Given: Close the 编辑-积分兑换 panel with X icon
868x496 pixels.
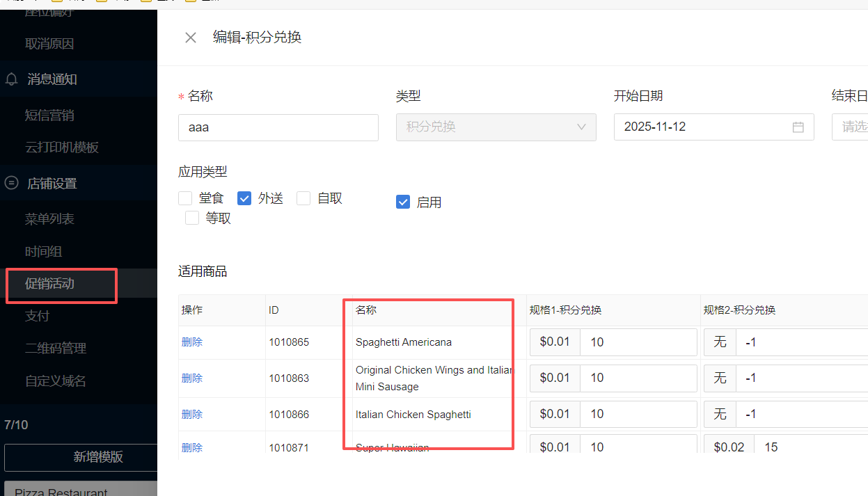Looking at the screenshot, I should pyautogui.click(x=191, y=38).
